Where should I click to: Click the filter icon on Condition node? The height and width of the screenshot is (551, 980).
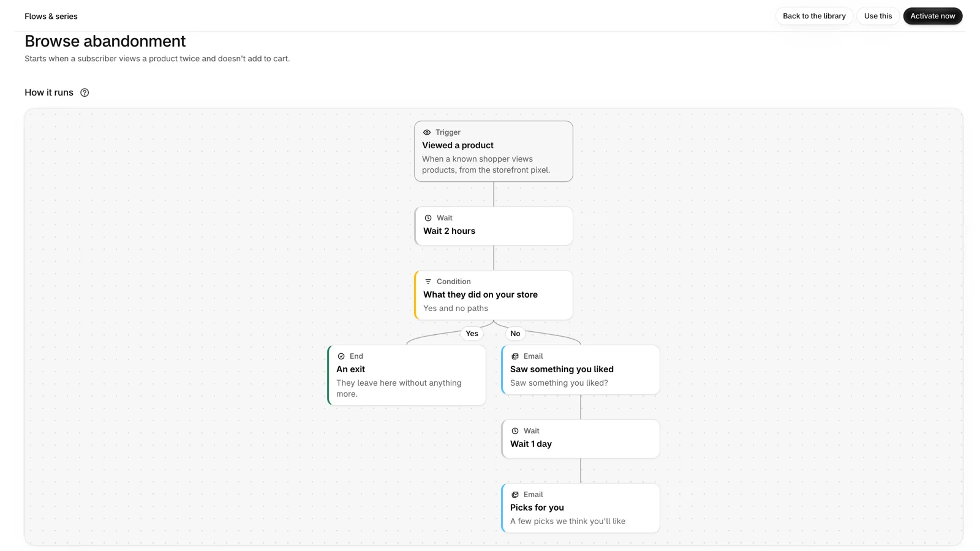coord(428,282)
